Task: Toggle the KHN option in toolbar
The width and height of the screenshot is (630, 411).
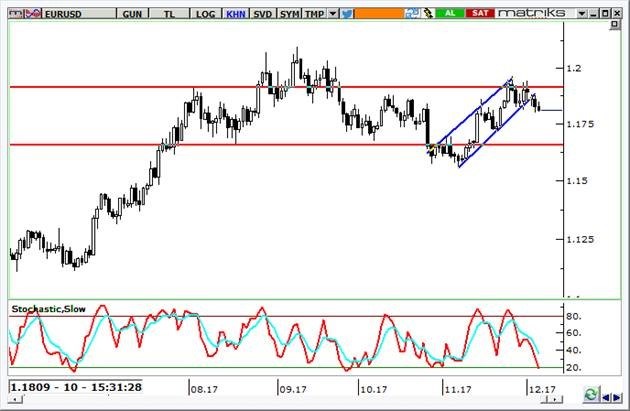Action: click(234, 14)
